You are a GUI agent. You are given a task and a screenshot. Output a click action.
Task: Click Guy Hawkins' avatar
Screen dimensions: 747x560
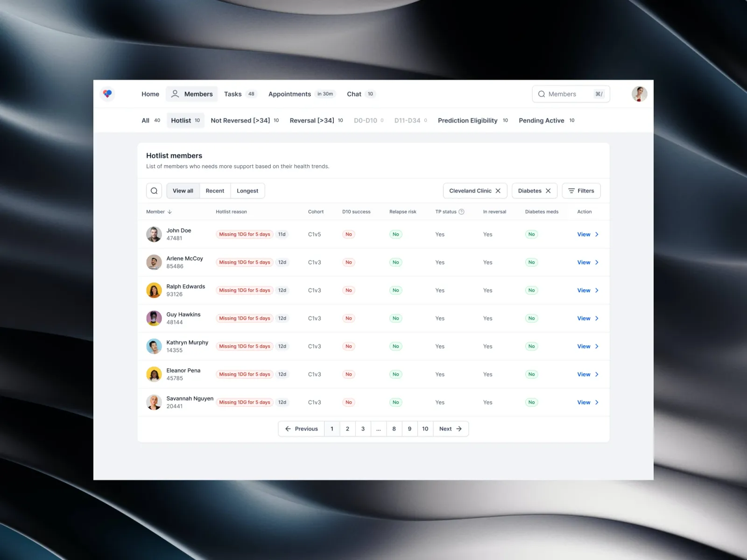tap(154, 318)
